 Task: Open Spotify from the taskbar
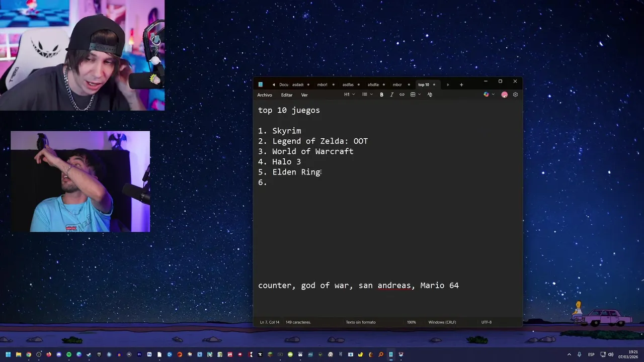pyautogui.click(x=69, y=354)
